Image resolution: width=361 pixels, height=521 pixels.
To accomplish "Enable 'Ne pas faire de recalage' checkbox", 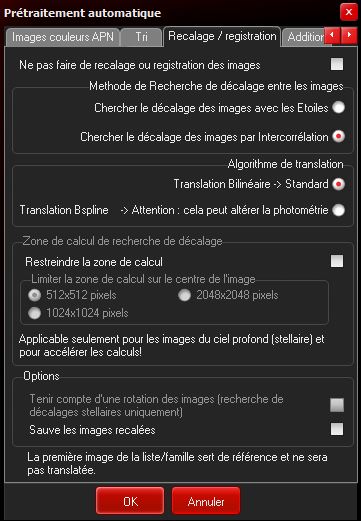I will tap(337, 64).
